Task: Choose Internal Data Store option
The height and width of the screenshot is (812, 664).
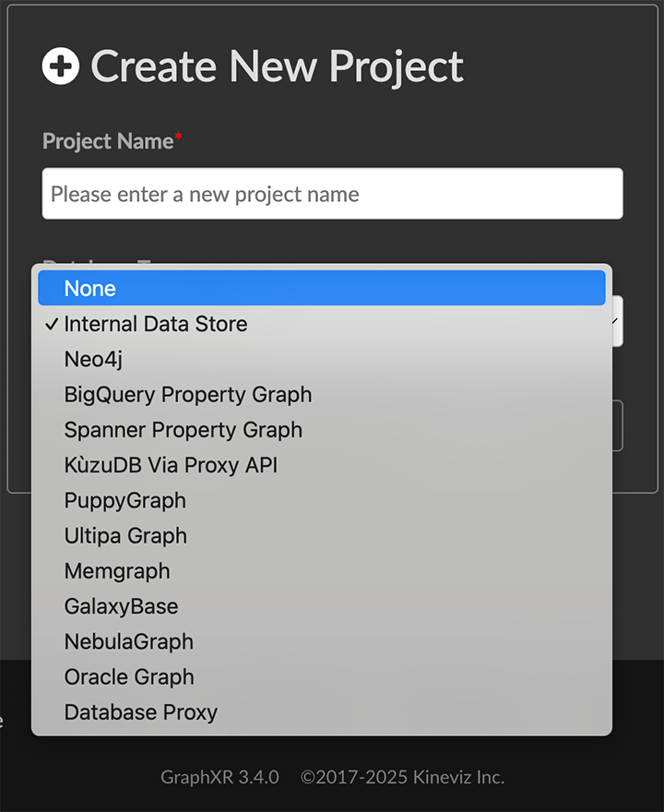Action: [x=155, y=324]
